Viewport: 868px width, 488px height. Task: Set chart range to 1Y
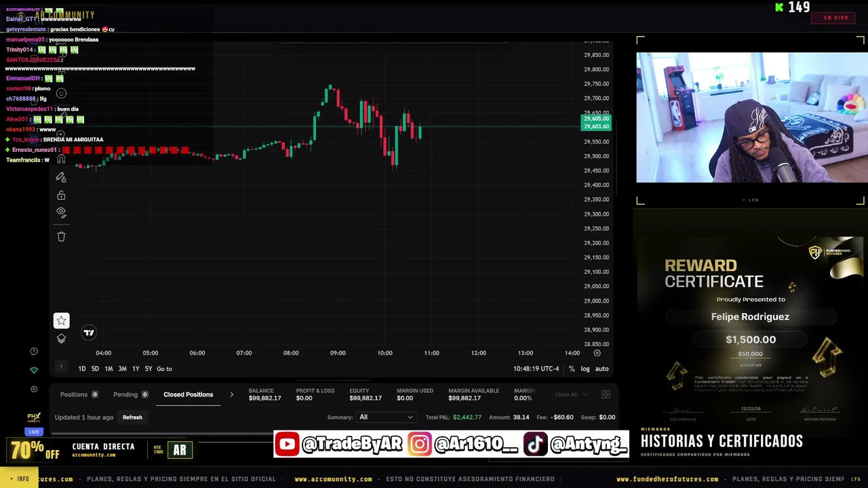[x=136, y=369]
